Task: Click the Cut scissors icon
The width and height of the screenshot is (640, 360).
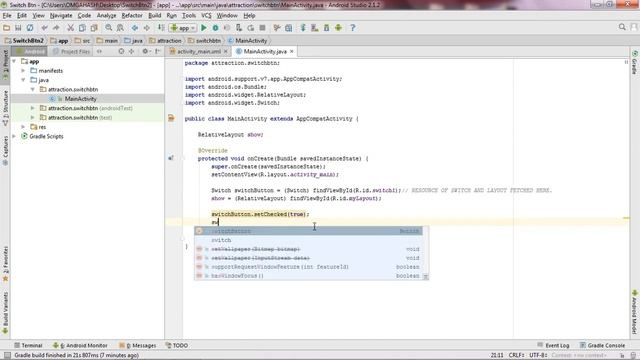Action: 71,28
